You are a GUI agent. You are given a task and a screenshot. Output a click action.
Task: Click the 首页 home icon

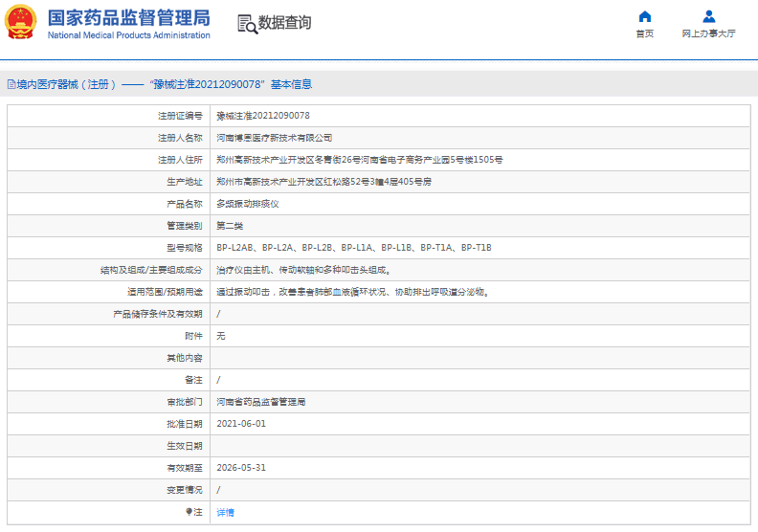tap(644, 16)
